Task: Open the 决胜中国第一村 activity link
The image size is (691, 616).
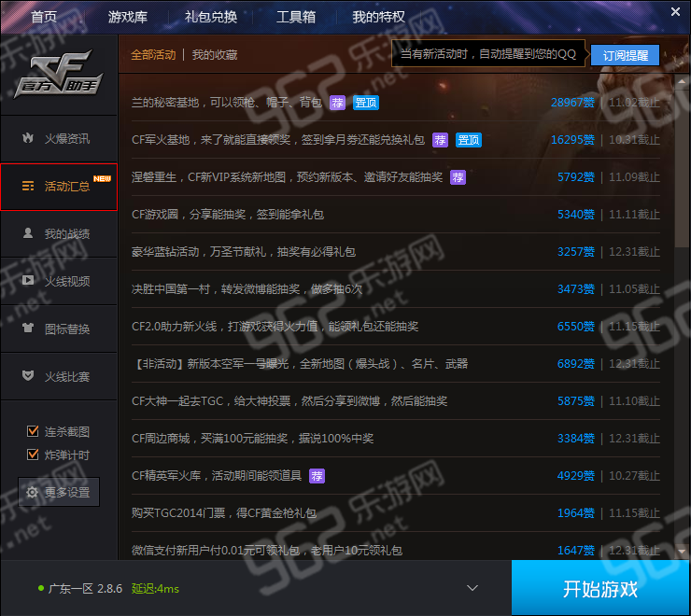Action: coord(247,289)
